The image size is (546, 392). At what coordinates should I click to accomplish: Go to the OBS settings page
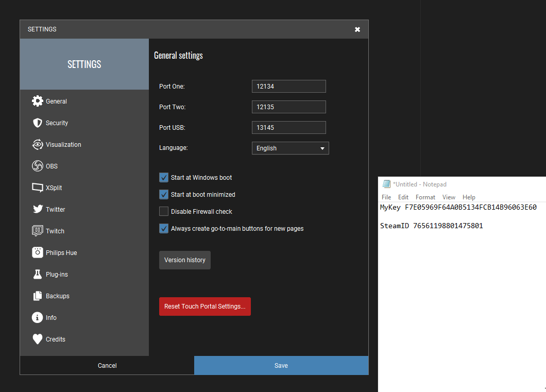84,166
